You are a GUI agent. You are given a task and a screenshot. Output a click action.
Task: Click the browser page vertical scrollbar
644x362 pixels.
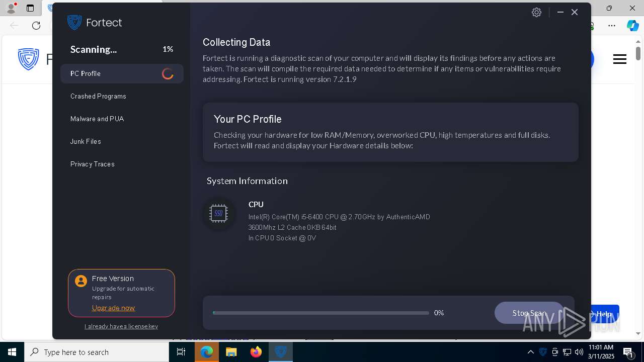pos(638,53)
